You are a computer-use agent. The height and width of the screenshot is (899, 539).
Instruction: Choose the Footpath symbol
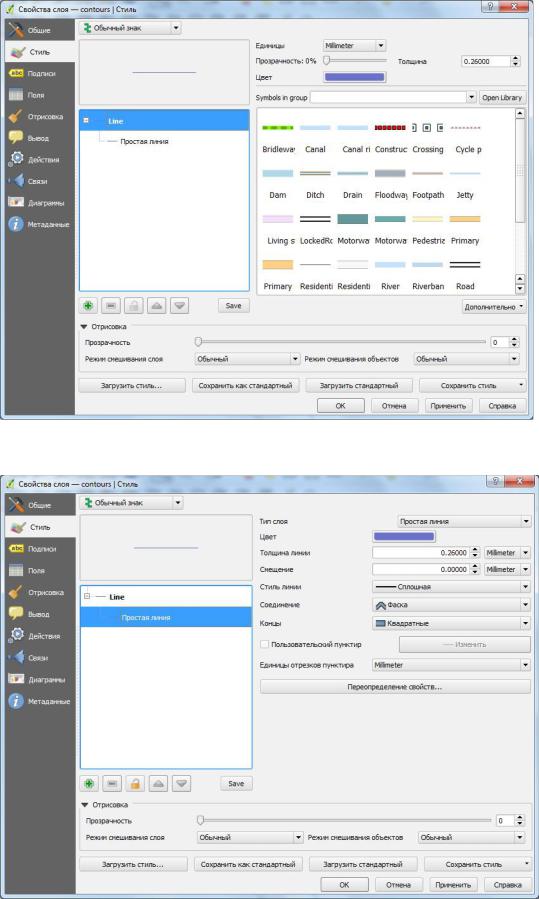point(428,183)
